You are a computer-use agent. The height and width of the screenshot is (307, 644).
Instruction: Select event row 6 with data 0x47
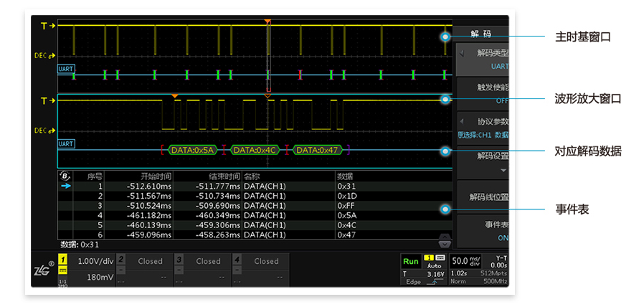[255, 235]
